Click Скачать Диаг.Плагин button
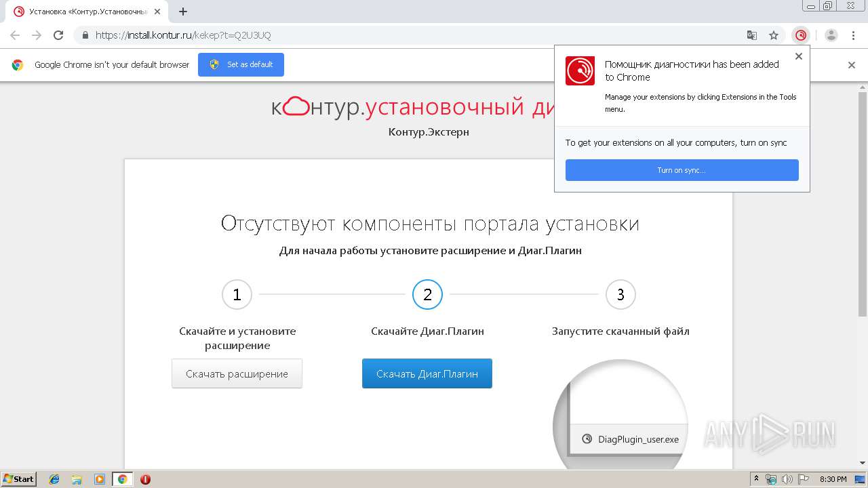The image size is (868, 488). tap(427, 373)
